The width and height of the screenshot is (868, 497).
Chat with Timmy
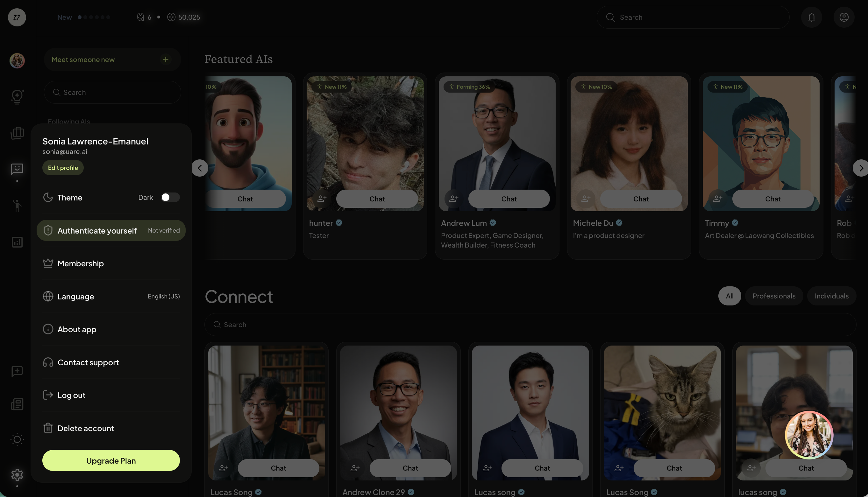(x=773, y=199)
